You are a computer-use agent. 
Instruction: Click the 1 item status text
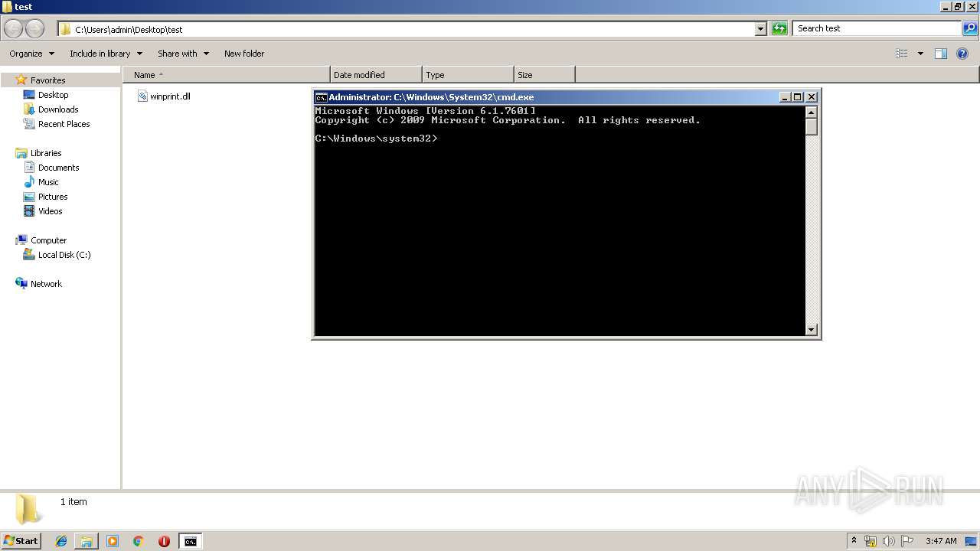[x=73, y=502]
